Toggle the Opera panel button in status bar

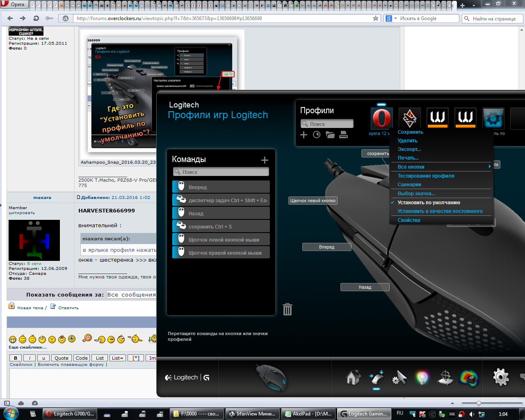pos(7,403)
